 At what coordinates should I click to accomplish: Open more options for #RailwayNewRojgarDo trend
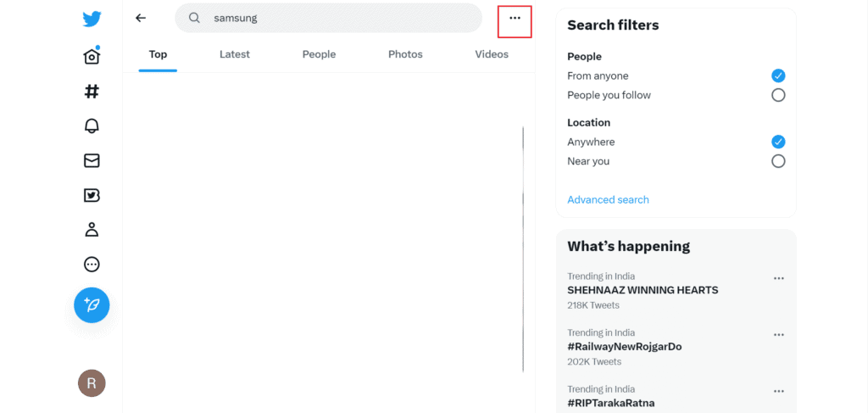pyautogui.click(x=779, y=335)
